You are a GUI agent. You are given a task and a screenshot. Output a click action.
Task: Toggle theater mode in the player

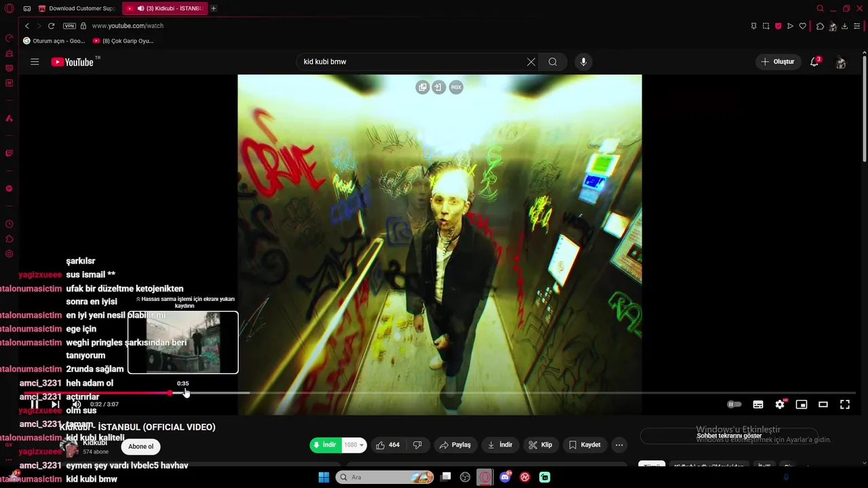click(x=823, y=404)
